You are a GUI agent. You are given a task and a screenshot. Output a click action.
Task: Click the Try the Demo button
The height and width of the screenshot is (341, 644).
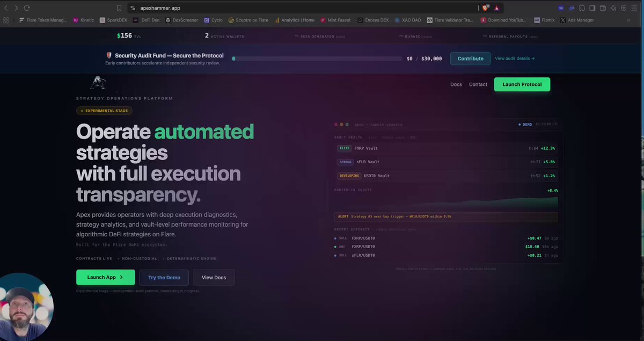point(164,278)
